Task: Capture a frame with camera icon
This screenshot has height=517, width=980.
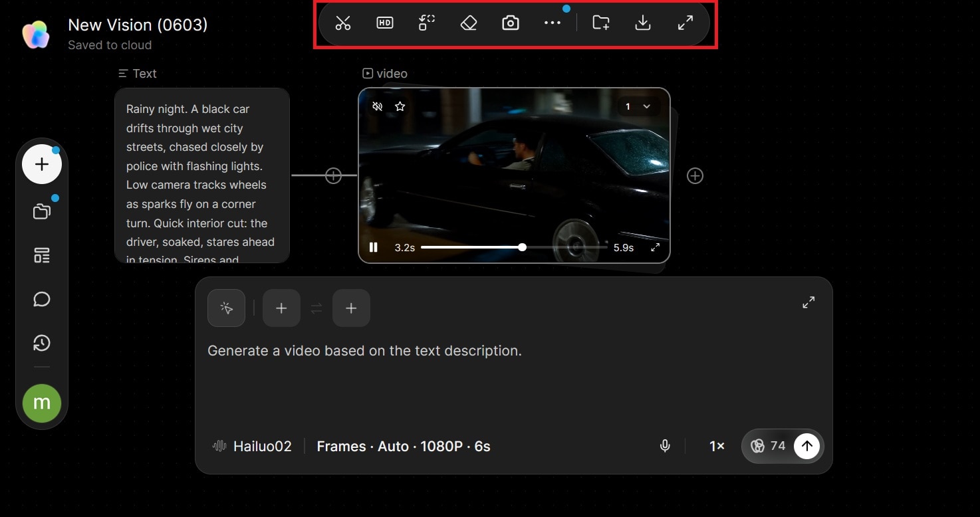Action: 511,23
